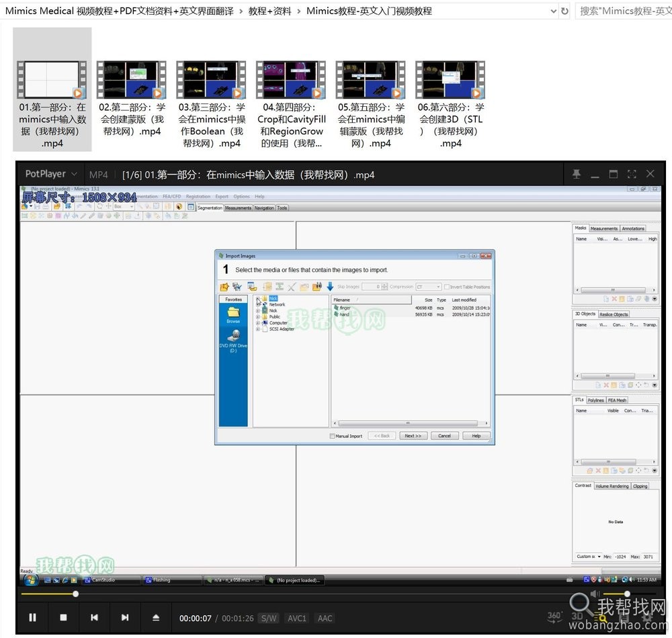Refresh the Explorer folder view
The image size is (672, 638).
click(565, 11)
